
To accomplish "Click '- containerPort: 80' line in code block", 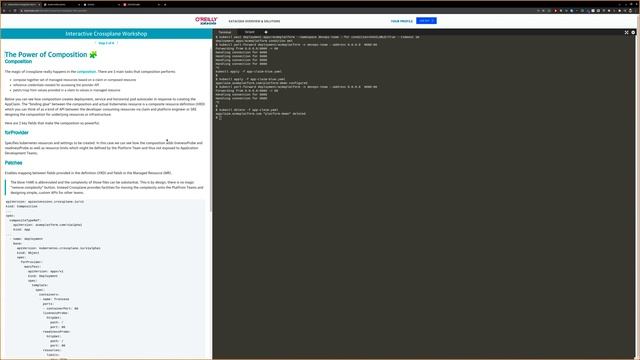I will pyautogui.click(x=60, y=309).
